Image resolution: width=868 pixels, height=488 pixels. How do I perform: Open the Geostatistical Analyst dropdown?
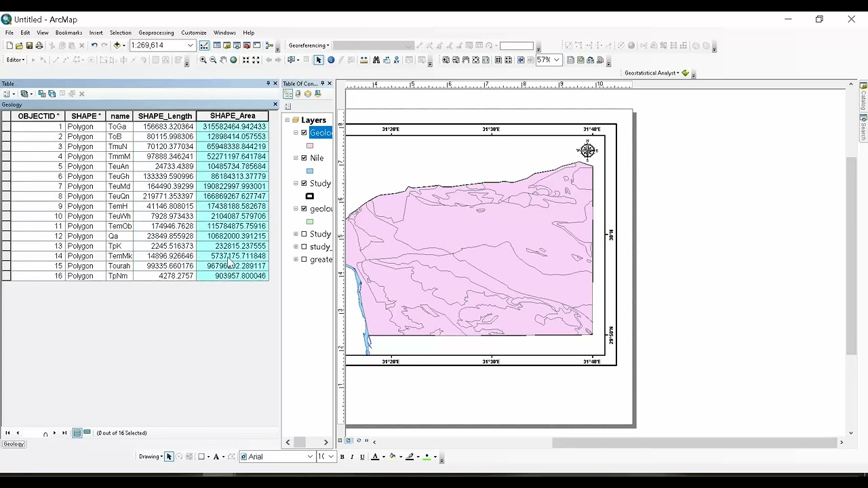click(652, 73)
